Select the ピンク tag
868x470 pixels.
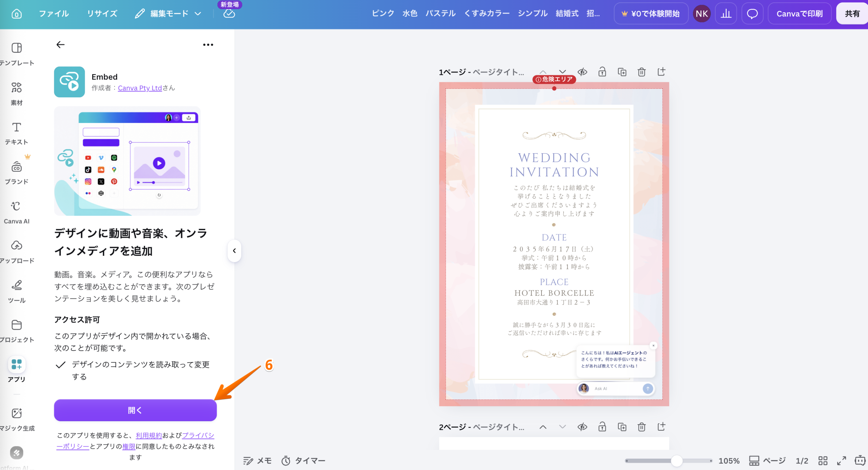pyautogui.click(x=383, y=14)
